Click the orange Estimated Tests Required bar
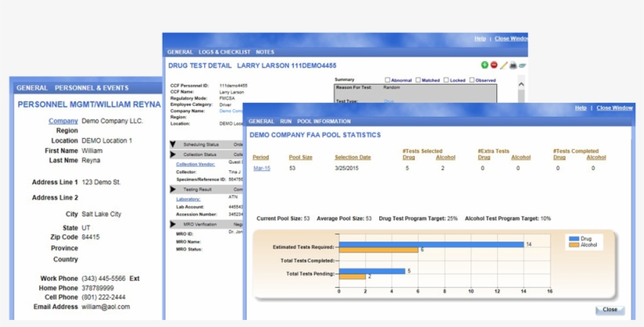 click(379, 250)
